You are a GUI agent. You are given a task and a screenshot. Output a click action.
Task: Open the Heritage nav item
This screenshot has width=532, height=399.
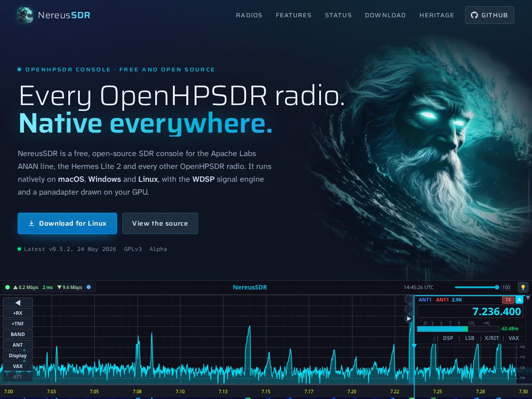(437, 15)
